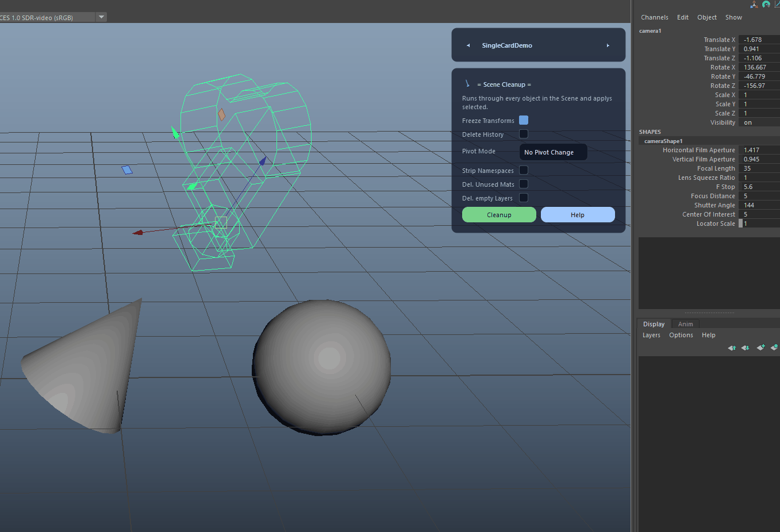
Task: Create layer from selected objects
Action: coord(775,347)
